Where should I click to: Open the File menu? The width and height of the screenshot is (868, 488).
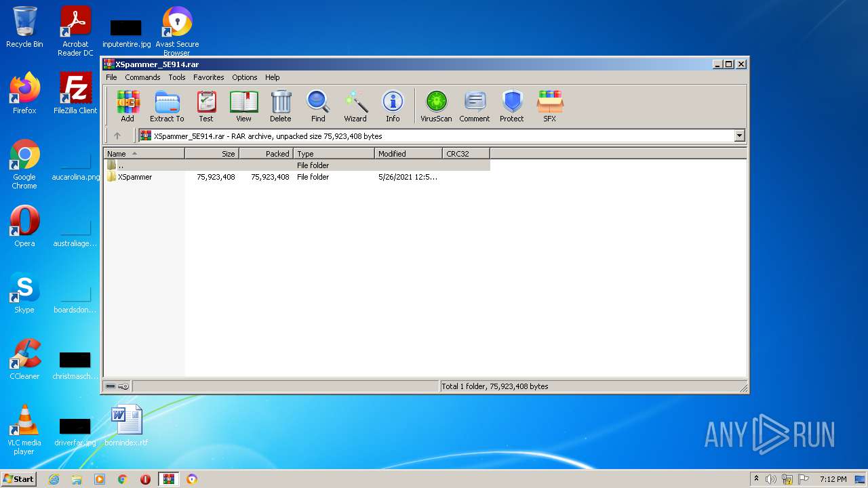(111, 77)
